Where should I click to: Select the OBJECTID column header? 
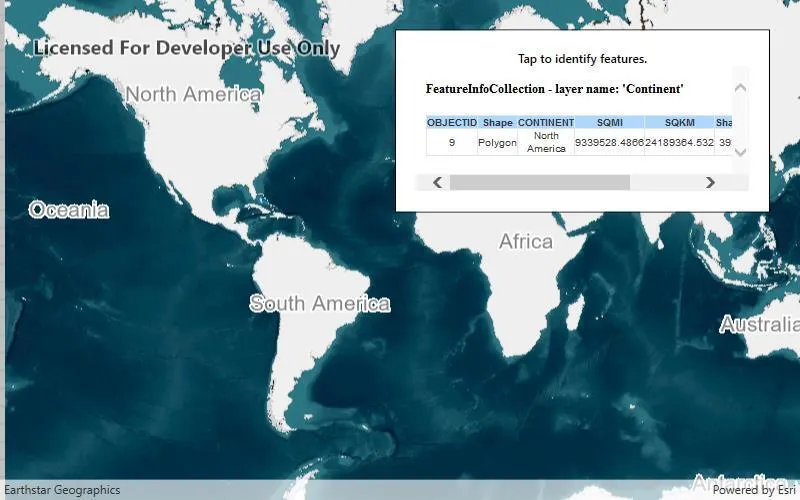[452, 122]
